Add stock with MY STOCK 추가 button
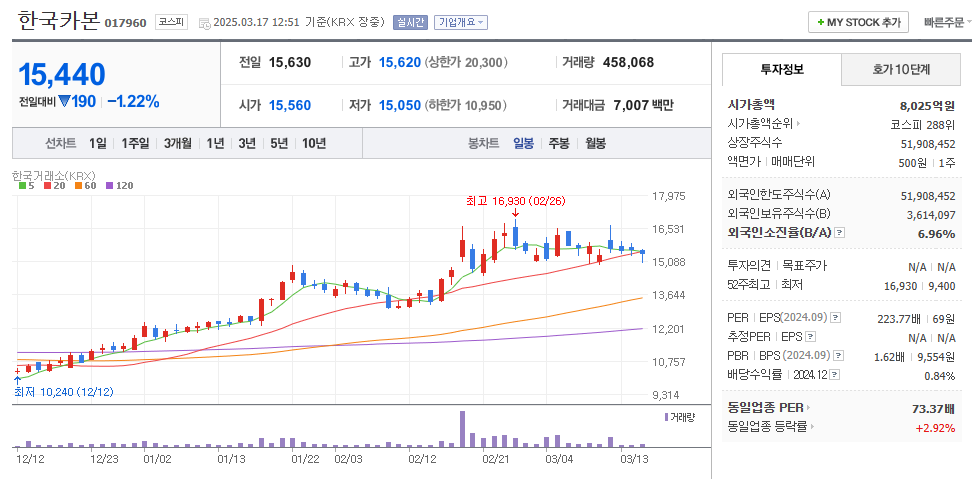Viewport: 976px width, 479px height. coord(858,22)
